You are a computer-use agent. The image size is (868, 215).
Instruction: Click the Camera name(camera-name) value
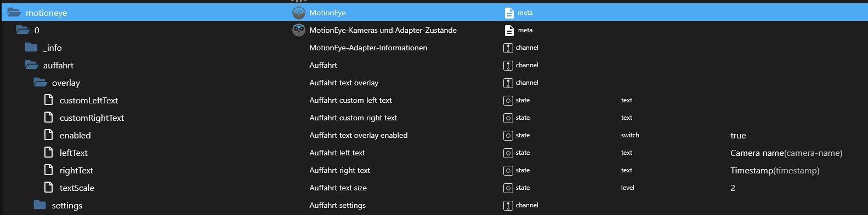786,153
